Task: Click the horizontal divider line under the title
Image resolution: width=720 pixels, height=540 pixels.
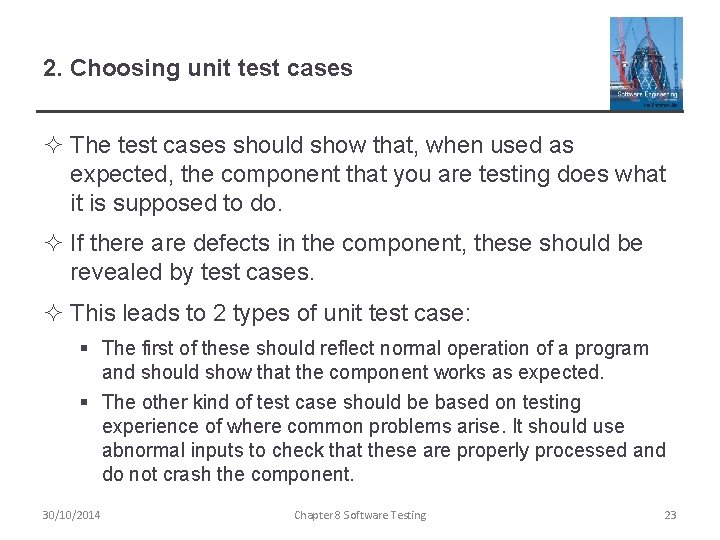Action: click(x=360, y=111)
